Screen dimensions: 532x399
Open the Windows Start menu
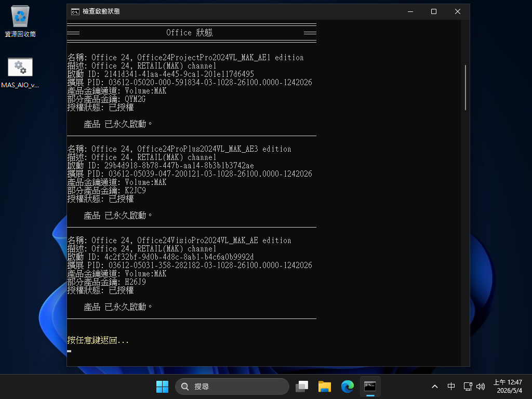tap(162, 387)
